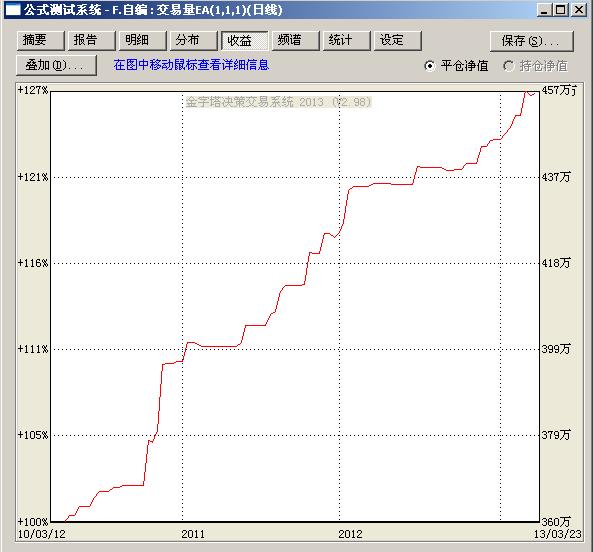Select the 持仓净值 radio button
Image resolution: width=593 pixels, height=552 pixels.
point(536,66)
